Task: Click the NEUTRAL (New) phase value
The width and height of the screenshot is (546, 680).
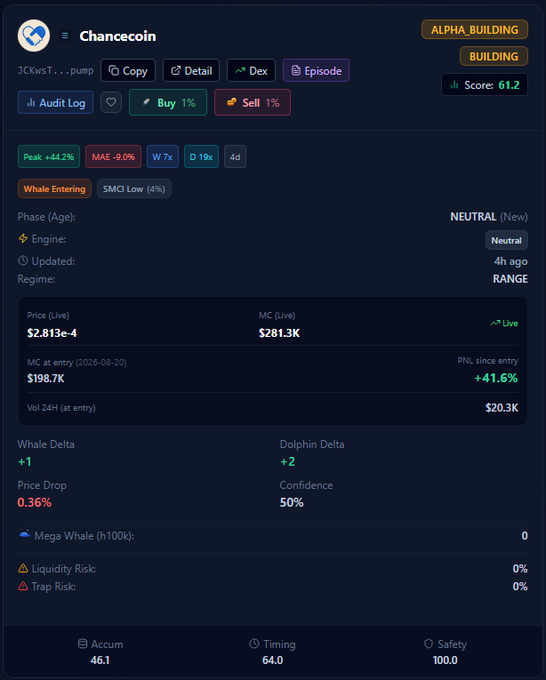Action: pos(489,216)
